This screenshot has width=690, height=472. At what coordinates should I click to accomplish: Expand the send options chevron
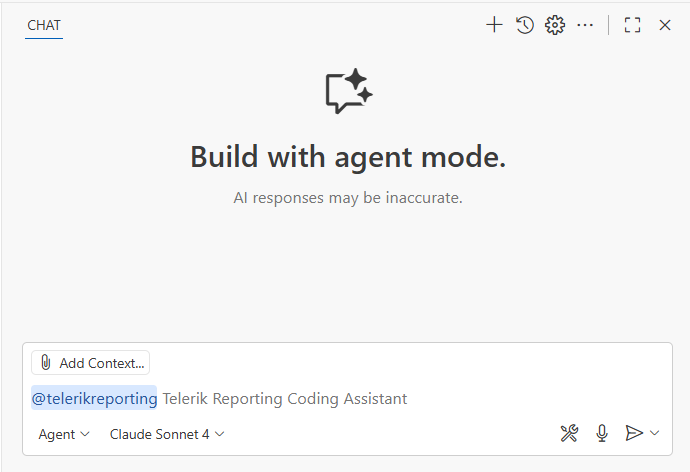(654, 433)
